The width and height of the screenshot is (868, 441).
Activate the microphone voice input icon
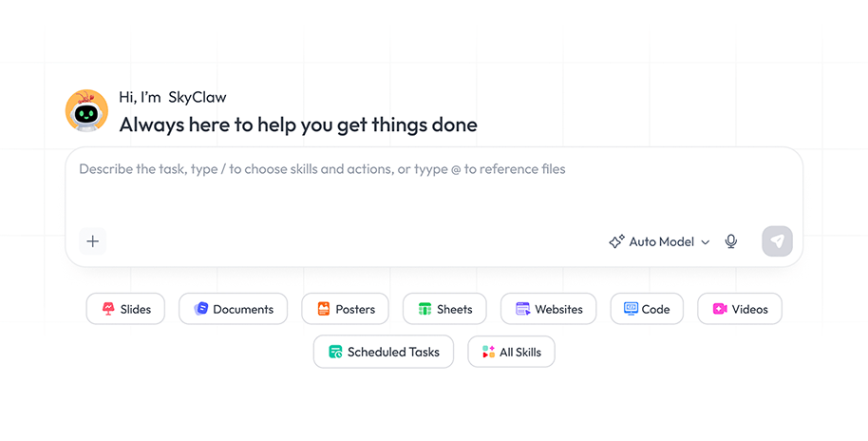(730, 241)
